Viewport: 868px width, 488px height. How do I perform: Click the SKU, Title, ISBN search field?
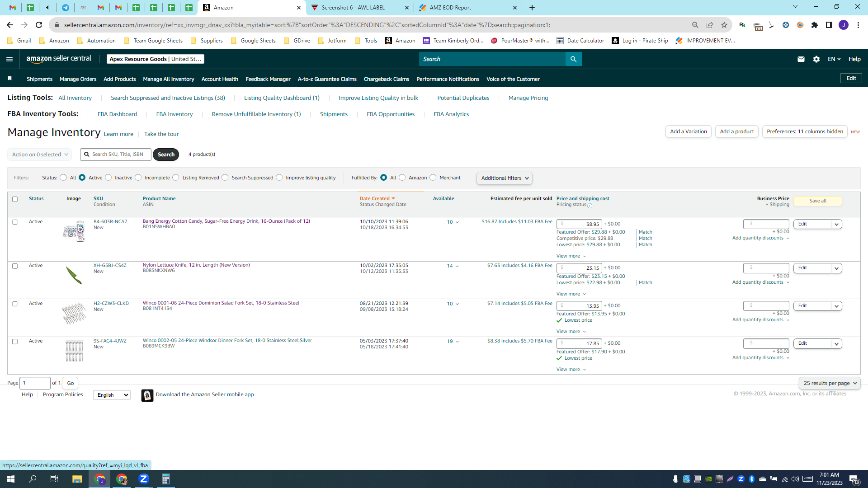click(x=116, y=155)
